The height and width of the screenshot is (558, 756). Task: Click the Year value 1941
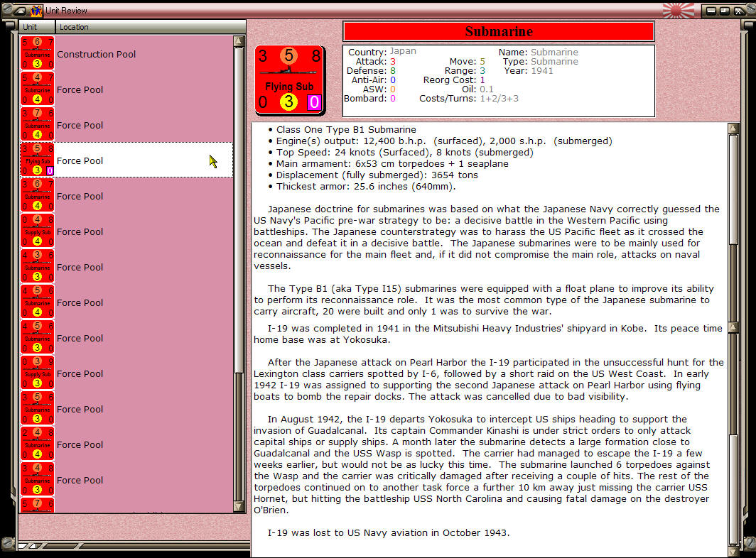pos(542,71)
